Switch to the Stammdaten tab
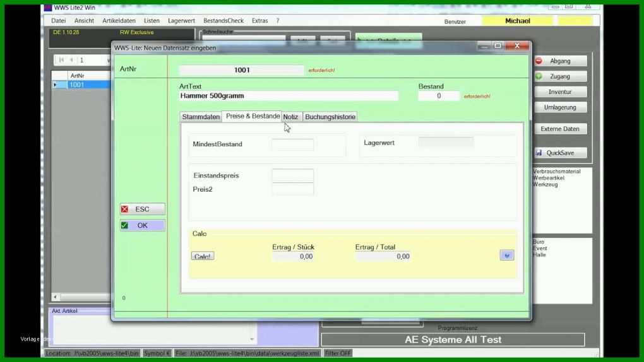The image size is (644, 362). [x=201, y=117]
